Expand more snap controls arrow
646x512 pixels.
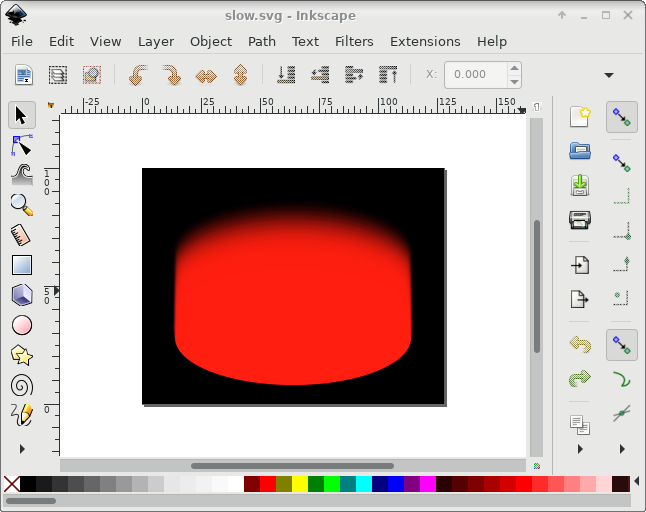[x=622, y=449]
